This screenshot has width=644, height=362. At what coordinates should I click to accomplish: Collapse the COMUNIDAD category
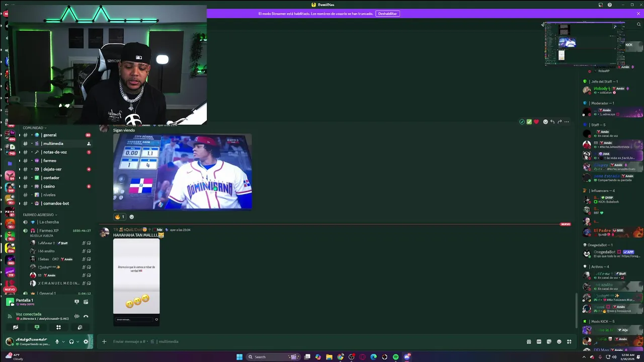tap(35, 128)
